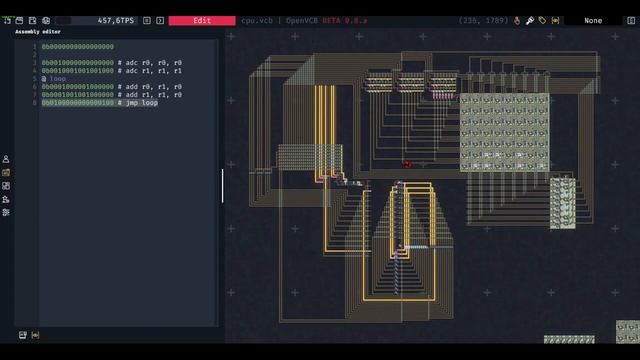Click the 'Assembly editor' panel title

point(38,31)
